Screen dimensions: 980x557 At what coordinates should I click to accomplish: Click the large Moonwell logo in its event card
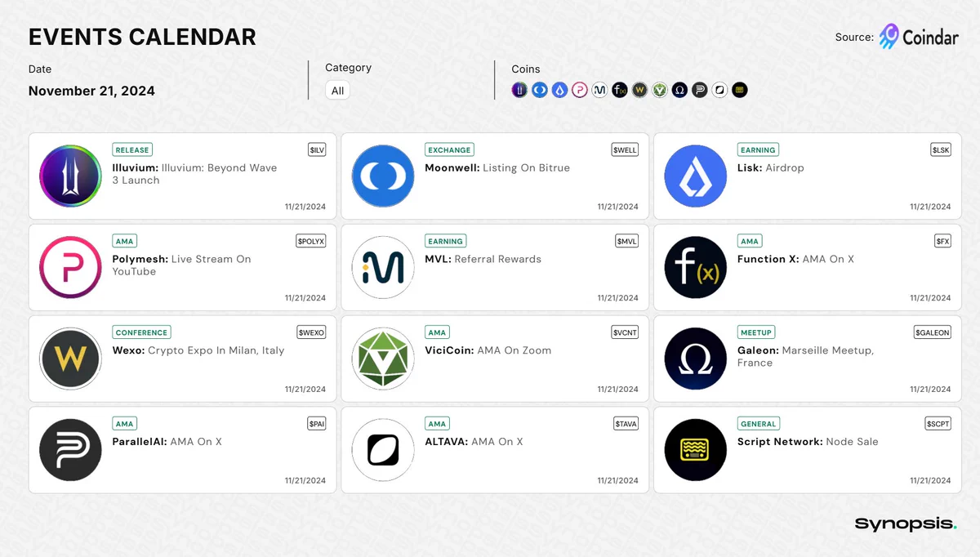click(383, 176)
